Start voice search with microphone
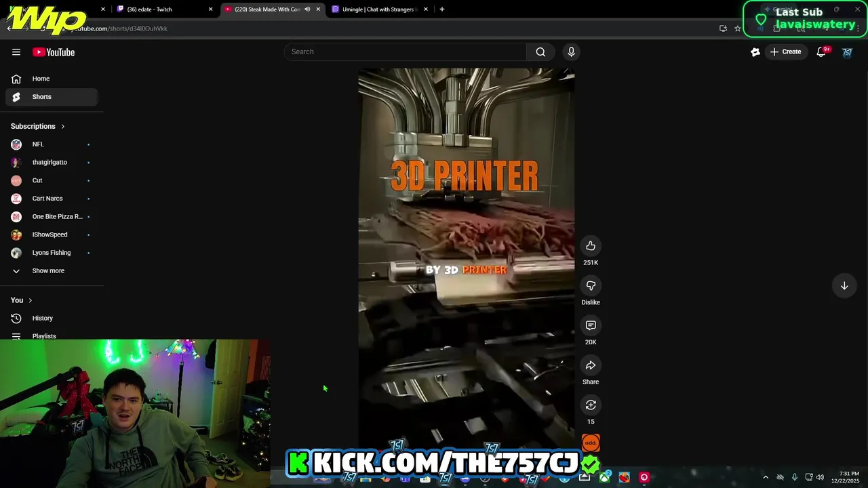This screenshot has height=488, width=868. (x=571, y=52)
